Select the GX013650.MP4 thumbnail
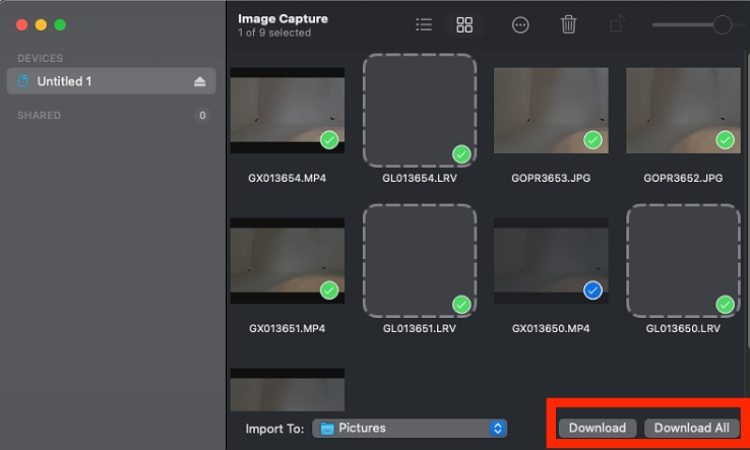The height and width of the screenshot is (450, 750). pos(551,261)
